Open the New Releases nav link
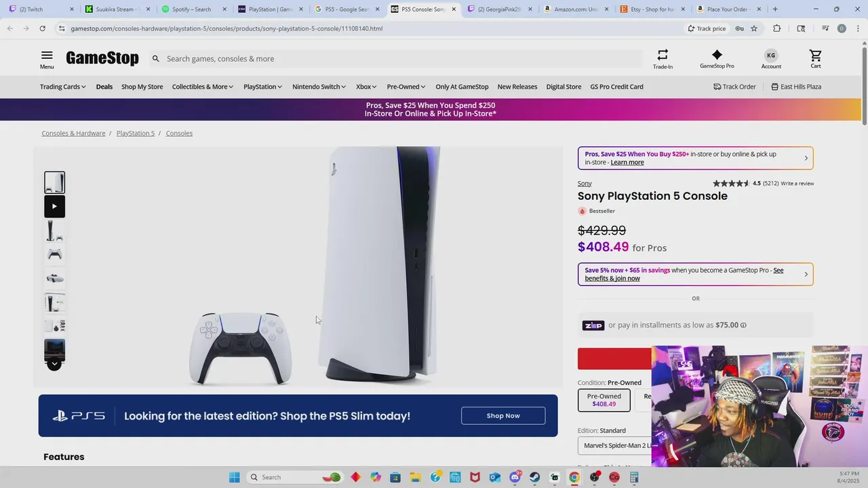This screenshot has width=868, height=488. pos(517,87)
